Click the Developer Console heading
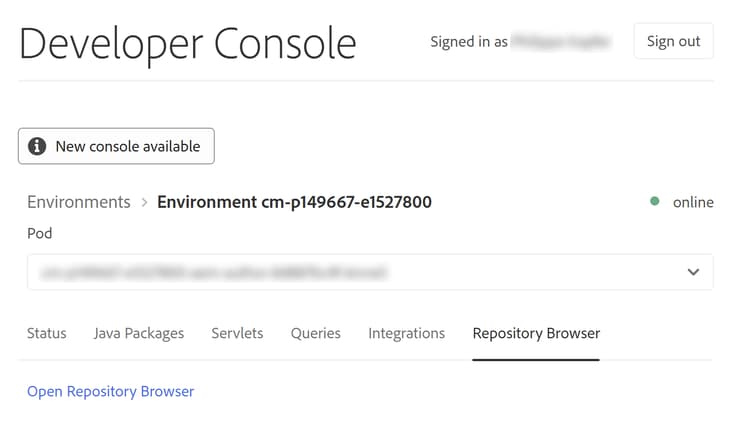The height and width of the screenshot is (439, 750). pyautogui.click(x=188, y=44)
